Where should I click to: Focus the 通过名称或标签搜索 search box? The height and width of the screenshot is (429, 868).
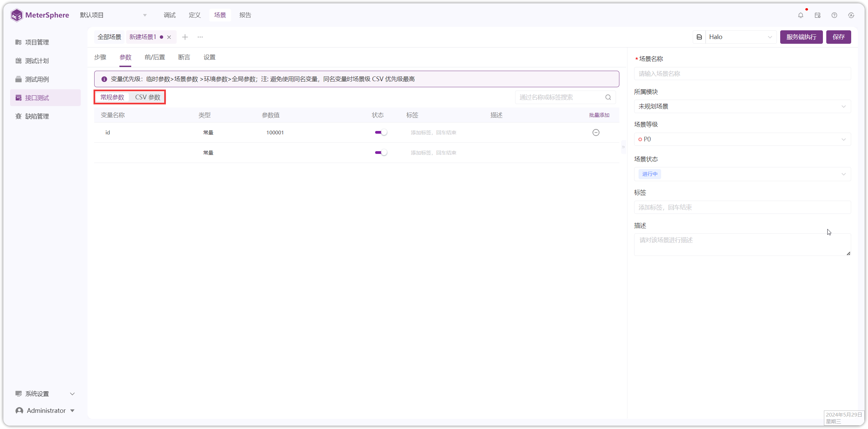click(565, 97)
